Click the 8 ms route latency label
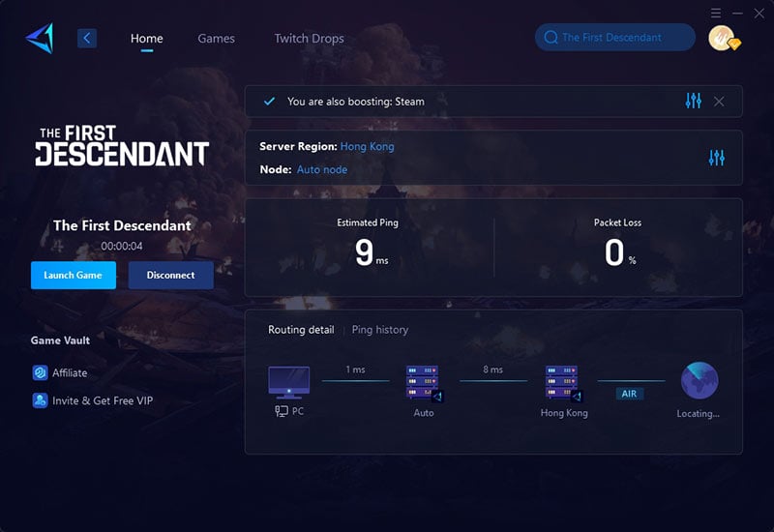Image resolution: width=774 pixels, height=532 pixels. [493, 369]
